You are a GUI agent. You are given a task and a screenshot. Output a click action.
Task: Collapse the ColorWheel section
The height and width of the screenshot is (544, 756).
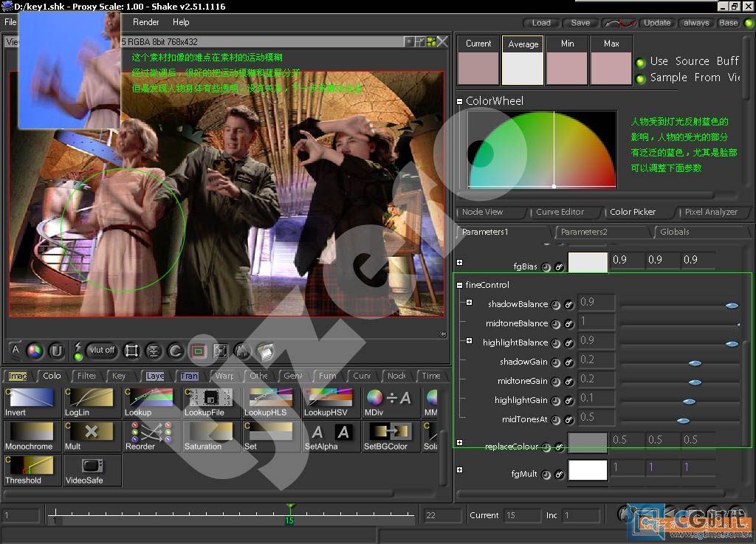click(x=460, y=101)
